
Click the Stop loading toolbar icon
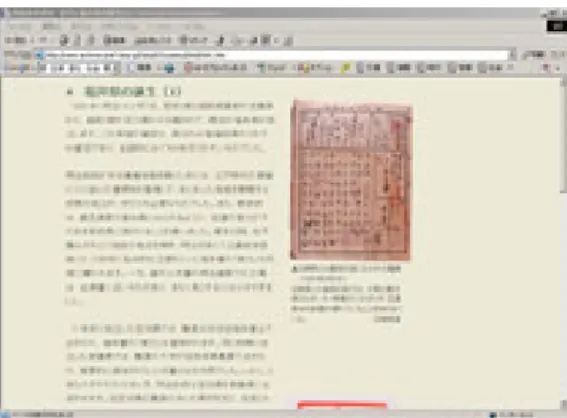64,40
